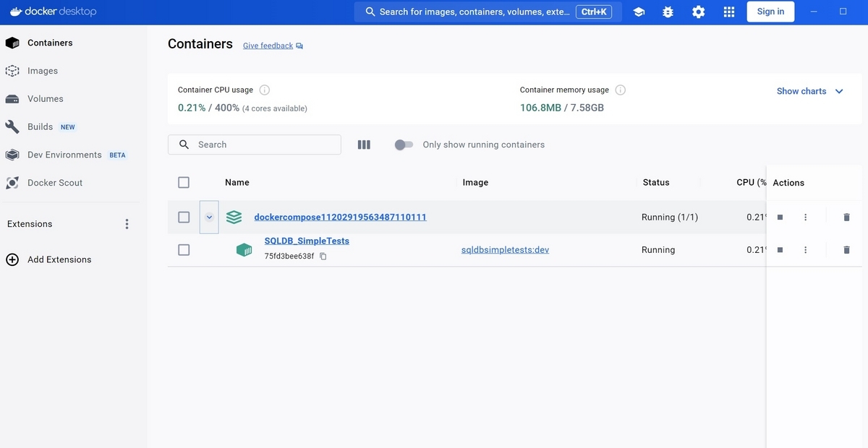Sort by Name column header

click(x=237, y=183)
